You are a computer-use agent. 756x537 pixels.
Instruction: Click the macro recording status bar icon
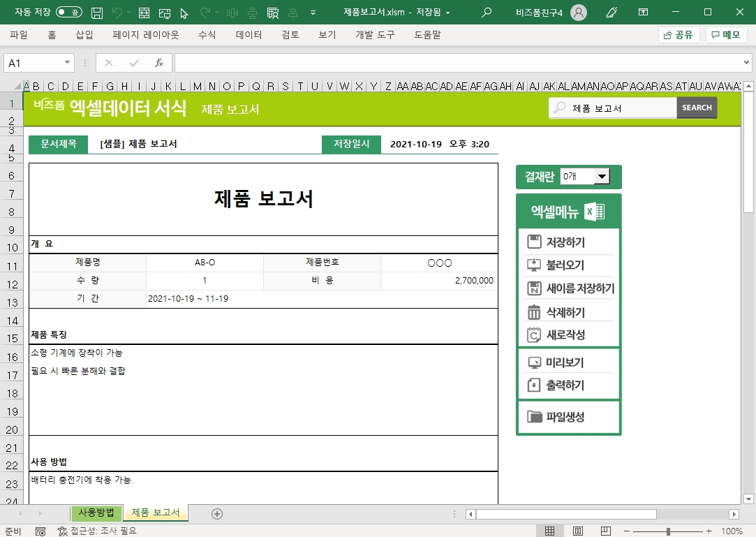click(x=40, y=531)
